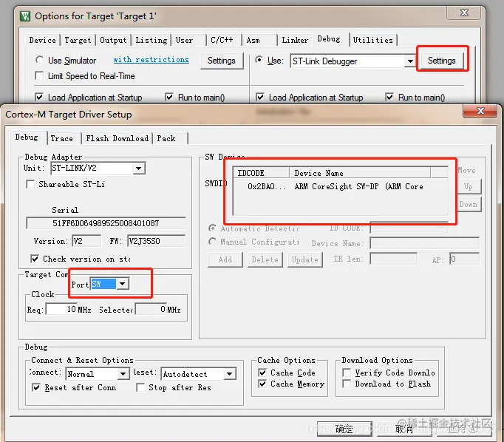The image size is (504, 442).
Task: Expand the Unit ST-LINK/V2 dropdown
Action: [138, 168]
